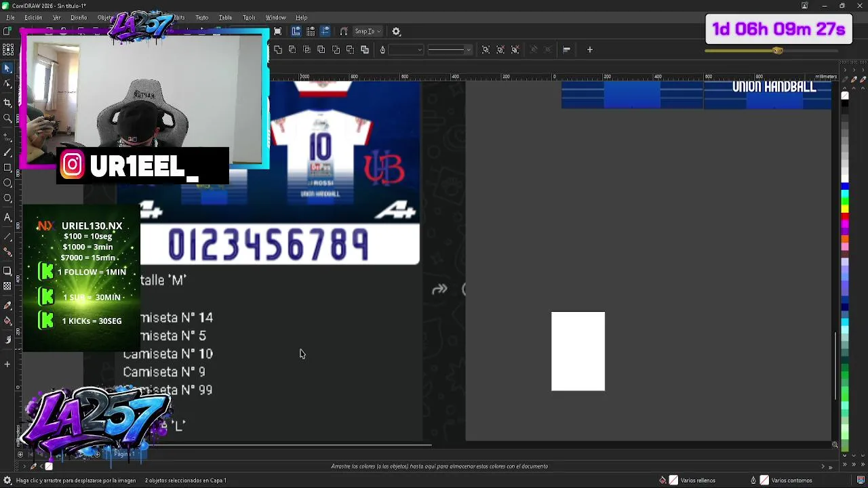Select the Transparency checkerboard tool
This screenshot has width=868, height=488.
(7, 287)
